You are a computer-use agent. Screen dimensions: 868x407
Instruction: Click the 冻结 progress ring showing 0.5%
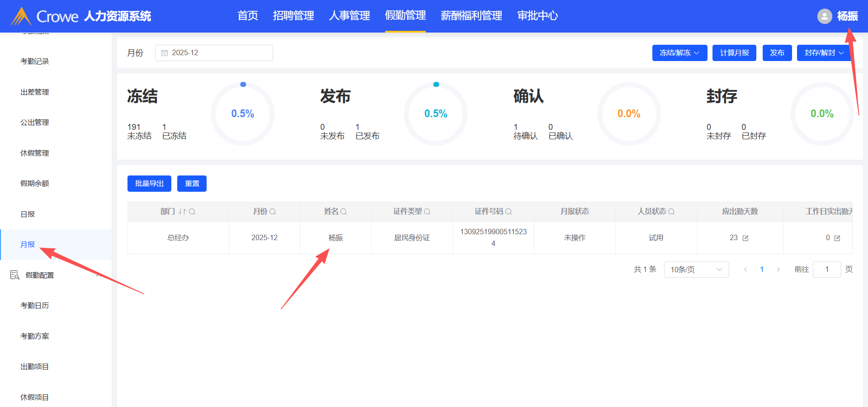pos(243,114)
